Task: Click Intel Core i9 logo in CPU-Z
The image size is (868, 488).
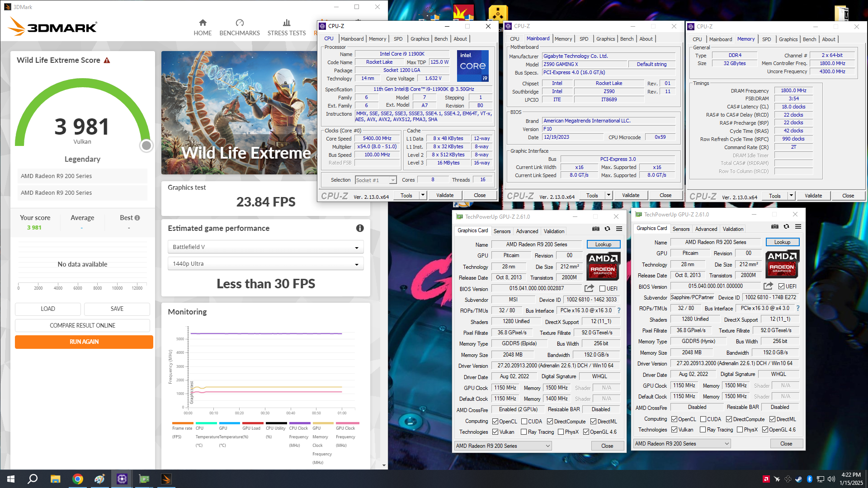Action: pyautogui.click(x=473, y=66)
